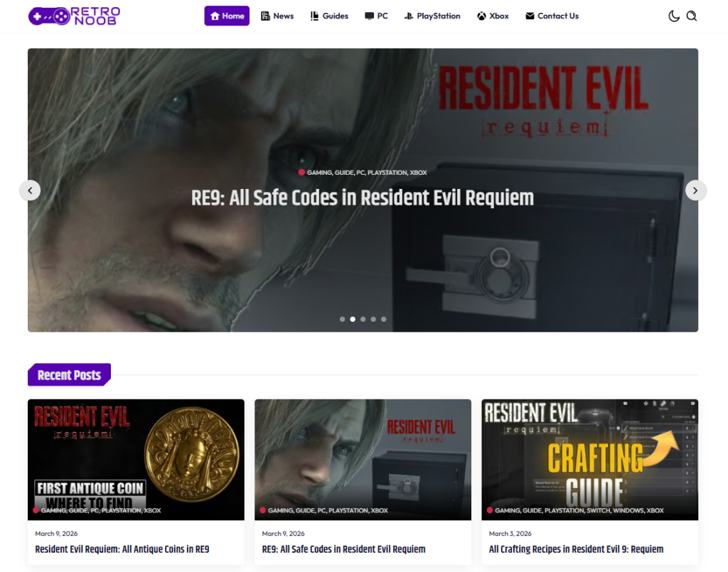
Task: Select the third slider dot
Action: click(x=363, y=319)
